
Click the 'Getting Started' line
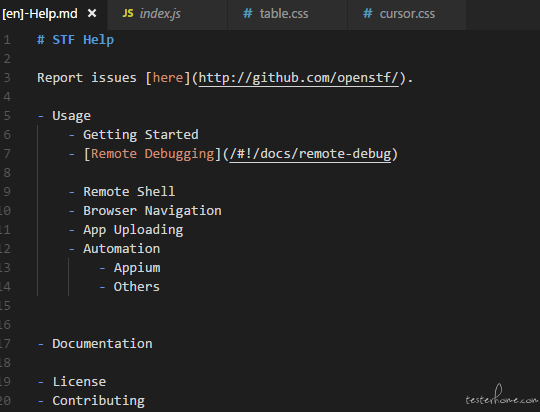point(141,135)
